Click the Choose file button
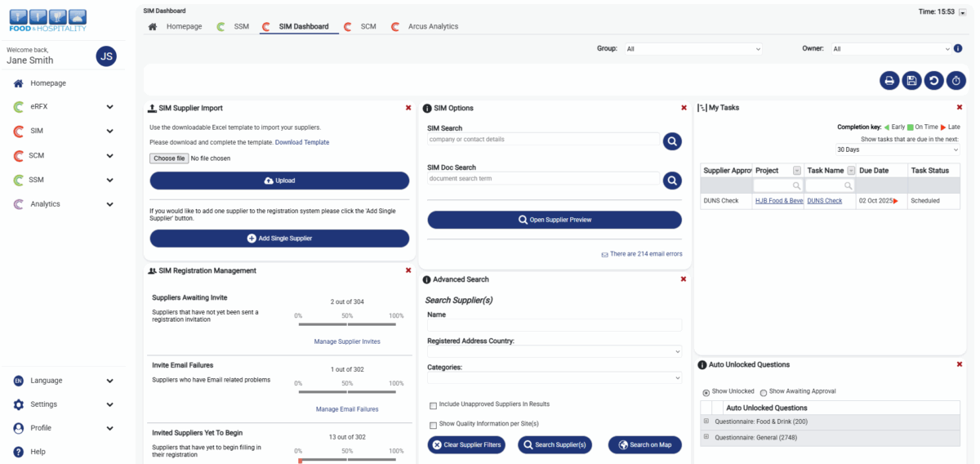980x464 pixels. 169,158
